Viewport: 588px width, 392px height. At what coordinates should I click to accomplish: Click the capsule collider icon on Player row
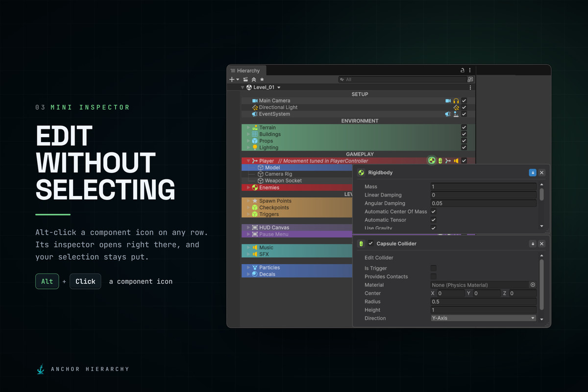click(440, 161)
